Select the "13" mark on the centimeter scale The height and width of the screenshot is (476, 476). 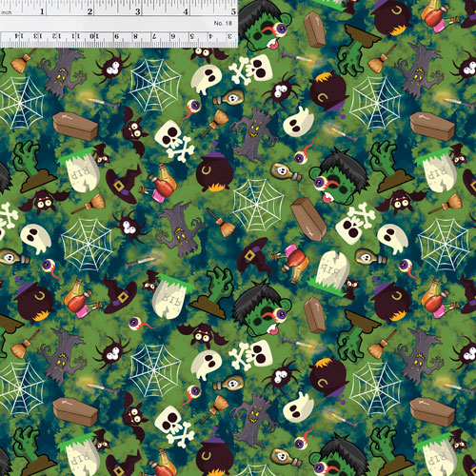[x=37, y=36]
